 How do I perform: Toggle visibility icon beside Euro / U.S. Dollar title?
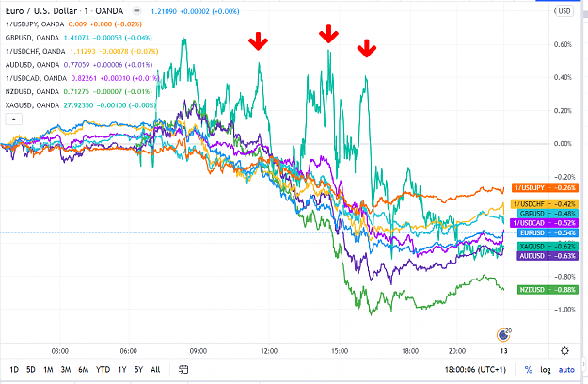tap(136, 11)
